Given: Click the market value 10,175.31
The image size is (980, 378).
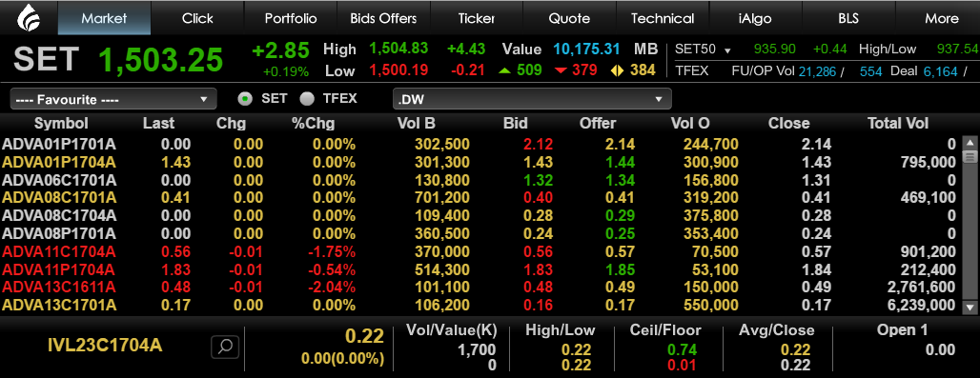Looking at the screenshot, I should tap(586, 50).
